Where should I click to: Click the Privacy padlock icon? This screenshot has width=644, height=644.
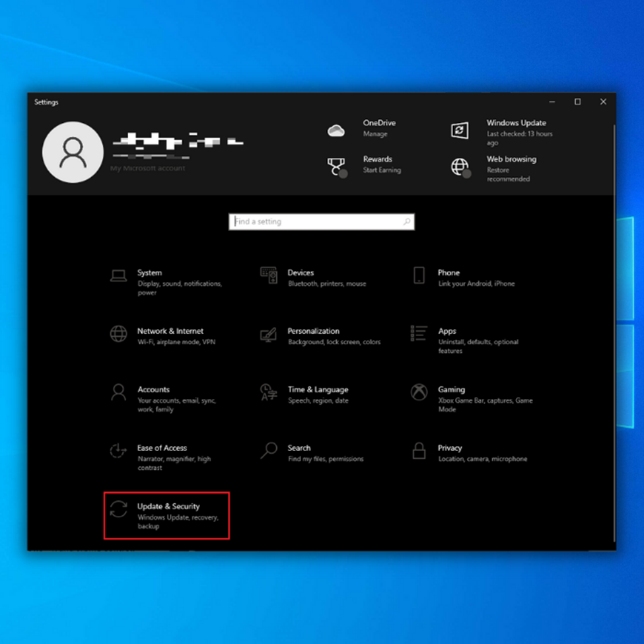tap(419, 450)
